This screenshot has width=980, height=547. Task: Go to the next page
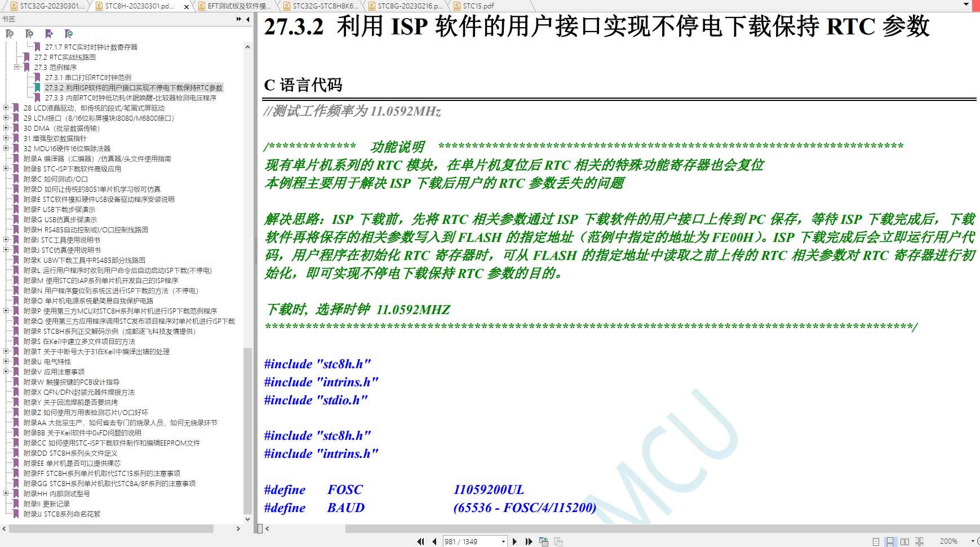pyautogui.click(x=515, y=541)
